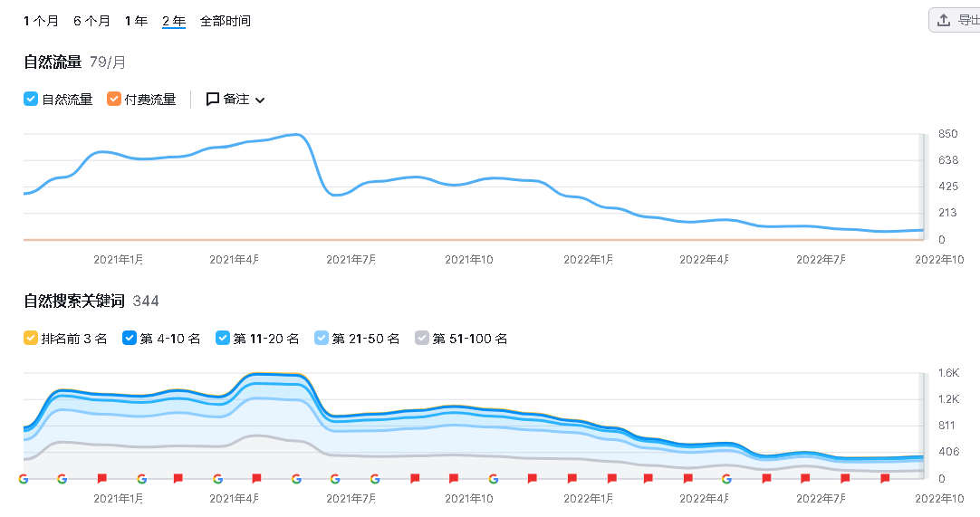
Task: Click the Google marker nearest 2022年4月
Action: [725, 478]
